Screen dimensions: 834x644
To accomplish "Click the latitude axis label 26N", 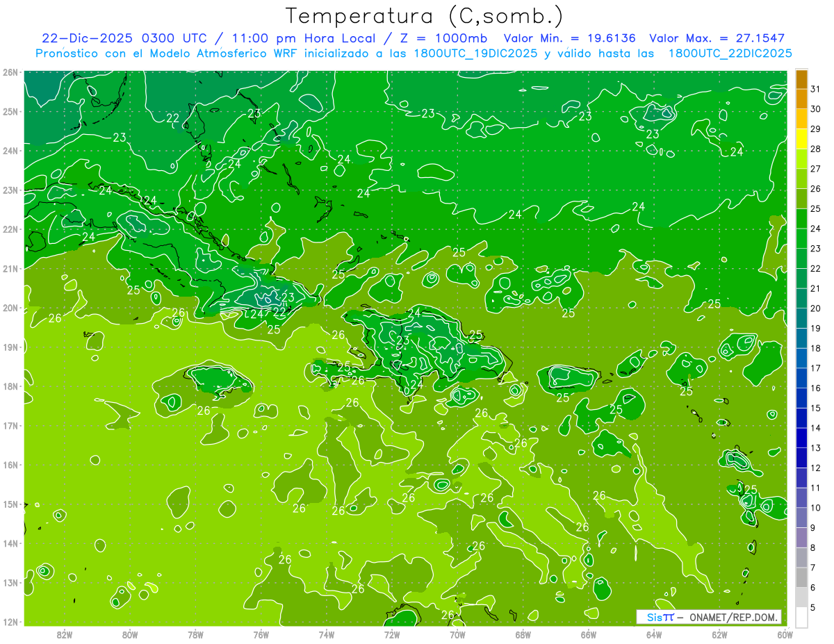I will (10, 72).
